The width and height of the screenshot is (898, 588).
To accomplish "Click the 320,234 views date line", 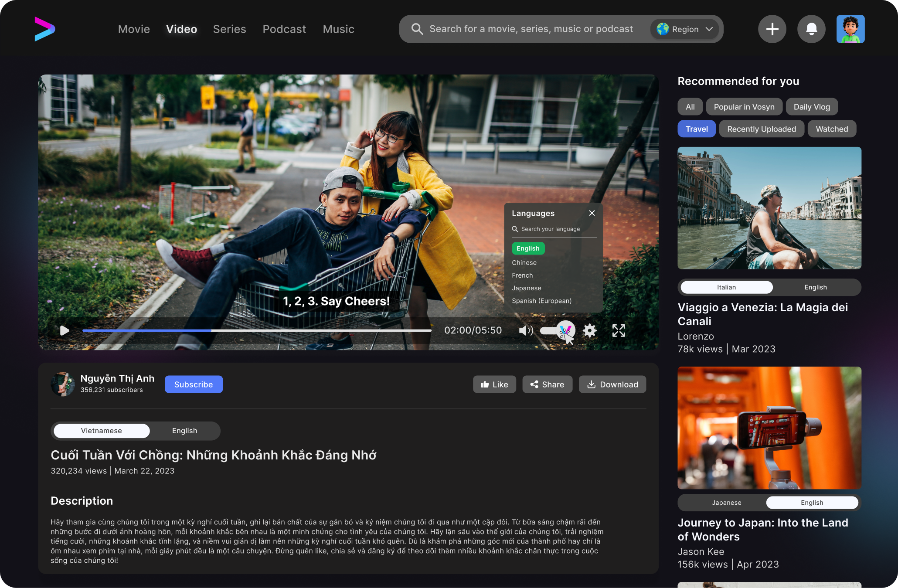I will [112, 471].
